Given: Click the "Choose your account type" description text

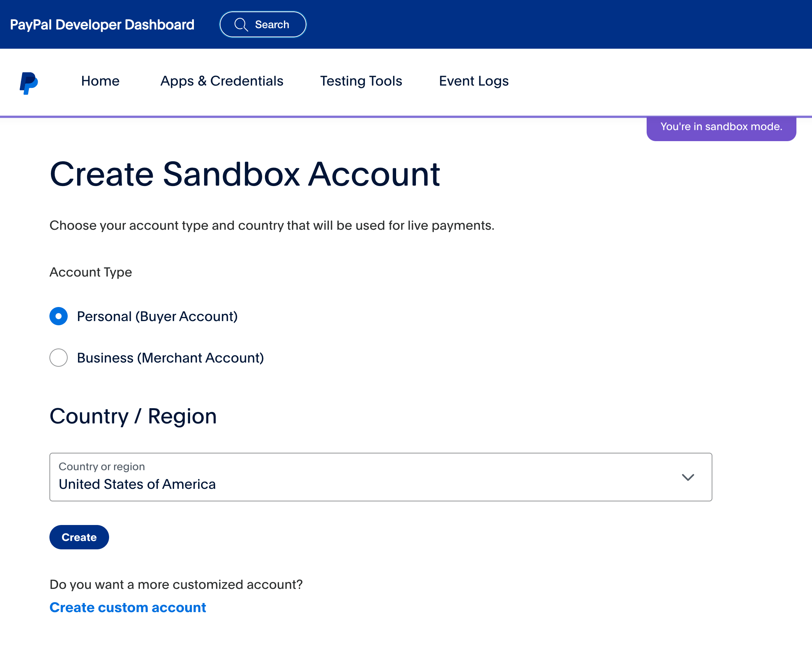Looking at the screenshot, I should (272, 225).
